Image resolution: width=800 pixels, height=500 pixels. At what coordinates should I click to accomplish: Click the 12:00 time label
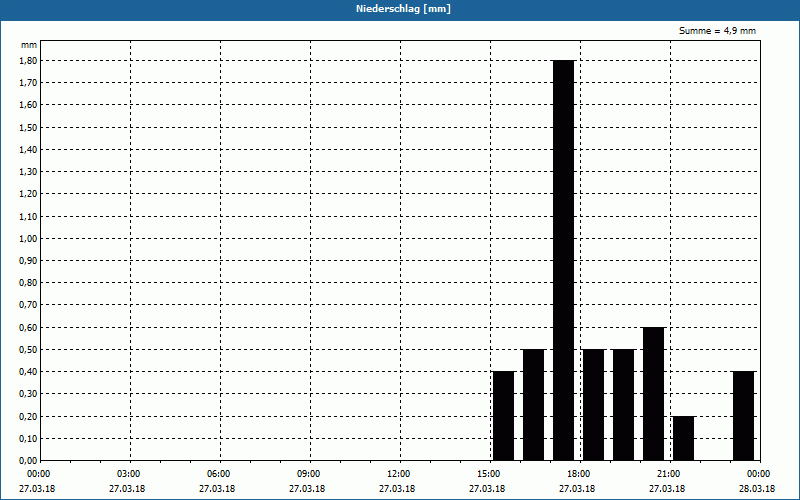point(399,474)
